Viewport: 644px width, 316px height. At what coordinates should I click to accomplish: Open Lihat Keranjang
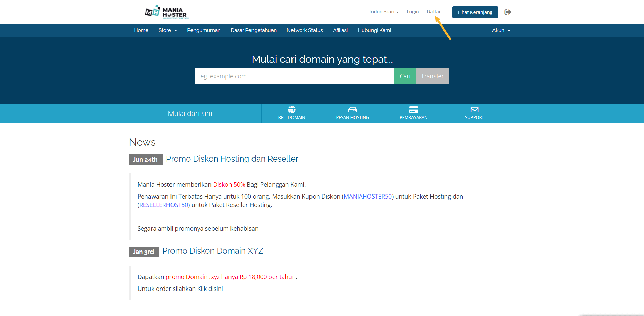tap(475, 12)
